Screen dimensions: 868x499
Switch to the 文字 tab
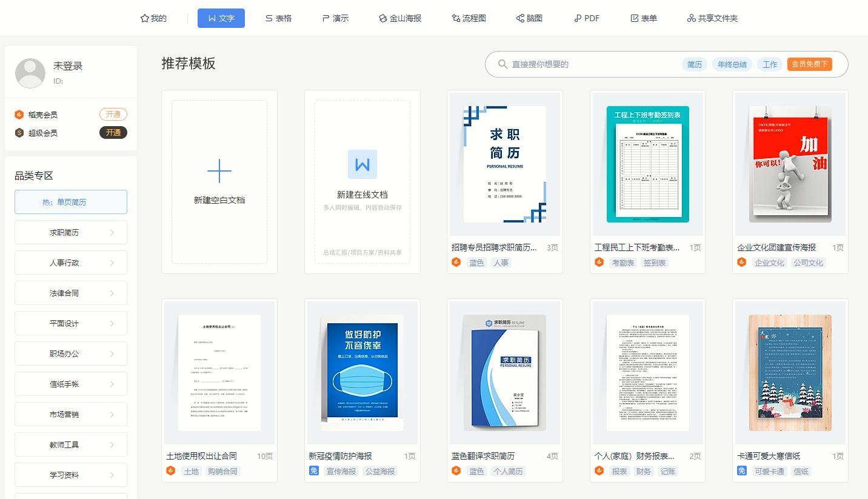(221, 18)
